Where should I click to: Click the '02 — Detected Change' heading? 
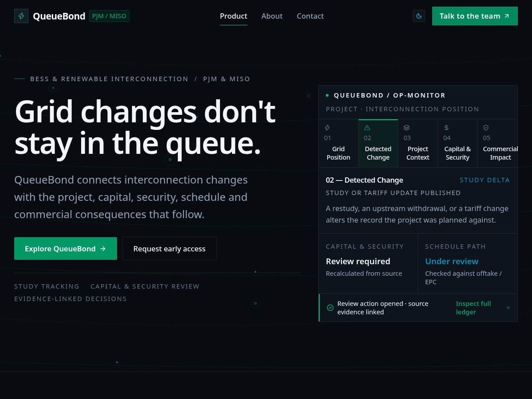pyautogui.click(x=364, y=180)
